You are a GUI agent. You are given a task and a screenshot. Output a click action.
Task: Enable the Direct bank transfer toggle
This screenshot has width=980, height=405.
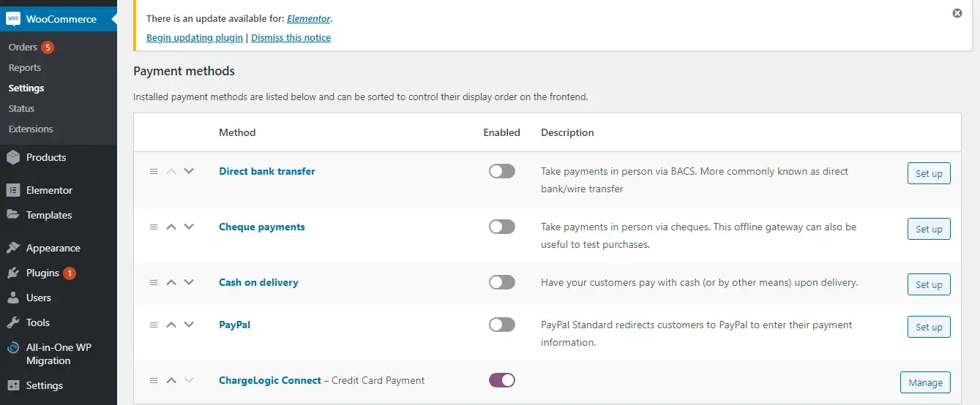(502, 171)
